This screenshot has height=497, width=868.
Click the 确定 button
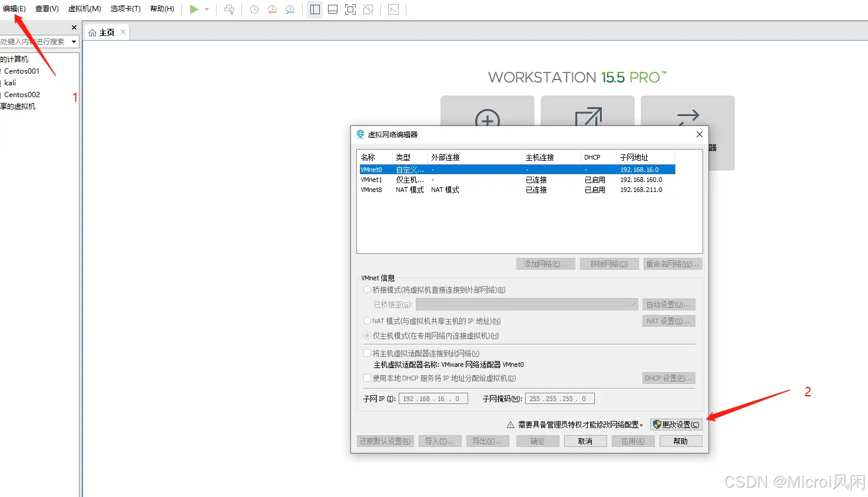tap(538, 441)
